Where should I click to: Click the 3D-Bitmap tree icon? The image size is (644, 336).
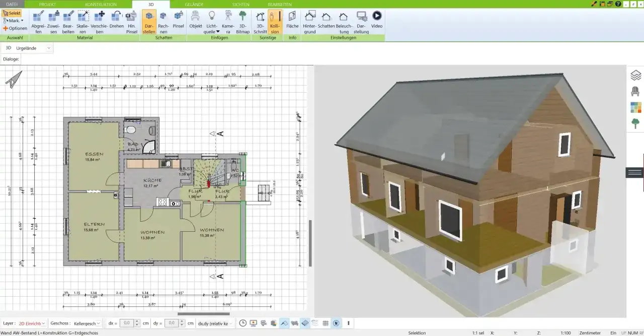tap(243, 22)
